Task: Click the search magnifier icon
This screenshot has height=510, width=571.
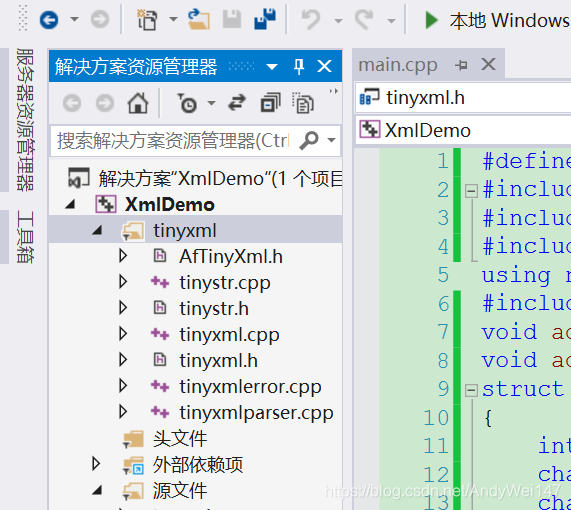Action: click(309, 141)
